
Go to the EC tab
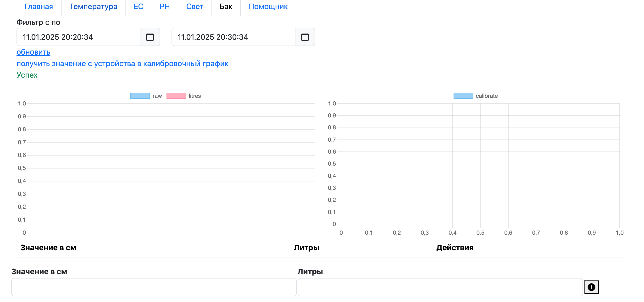tap(138, 7)
